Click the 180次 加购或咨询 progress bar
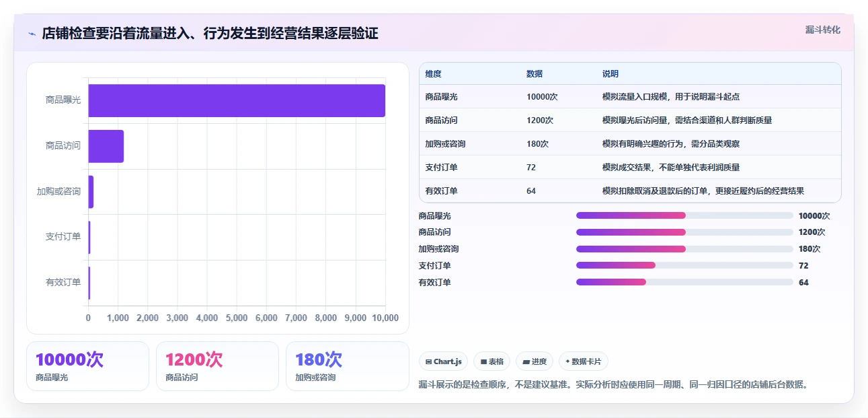The height and width of the screenshot is (418, 868). pos(684,249)
